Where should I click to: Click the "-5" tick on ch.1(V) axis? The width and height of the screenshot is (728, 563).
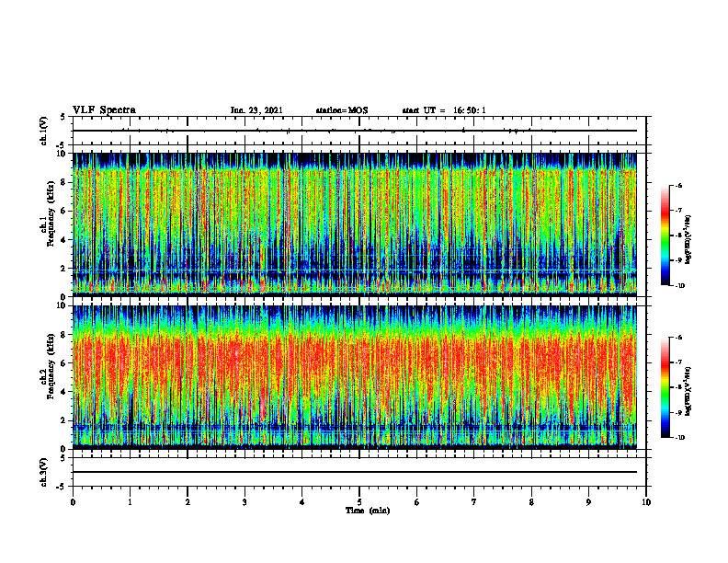62,145
